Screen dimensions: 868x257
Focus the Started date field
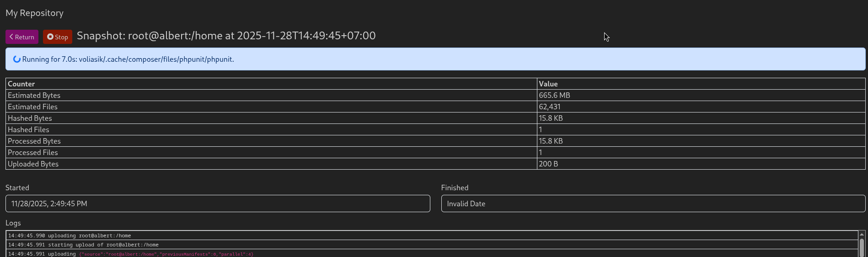pyautogui.click(x=218, y=203)
